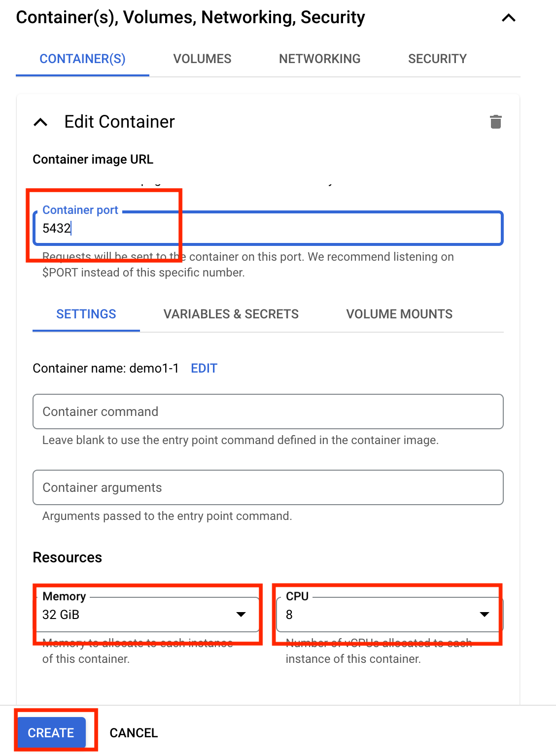556x756 pixels.
Task: Collapse the Edit Container panel
Action: [x=40, y=123]
